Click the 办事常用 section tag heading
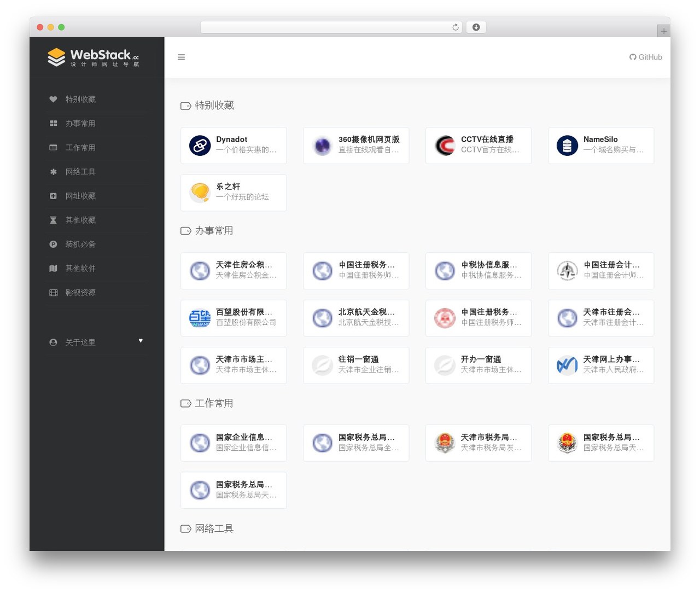This screenshot has height=593, width=700. pyautogui.click(x=207, y=231)
